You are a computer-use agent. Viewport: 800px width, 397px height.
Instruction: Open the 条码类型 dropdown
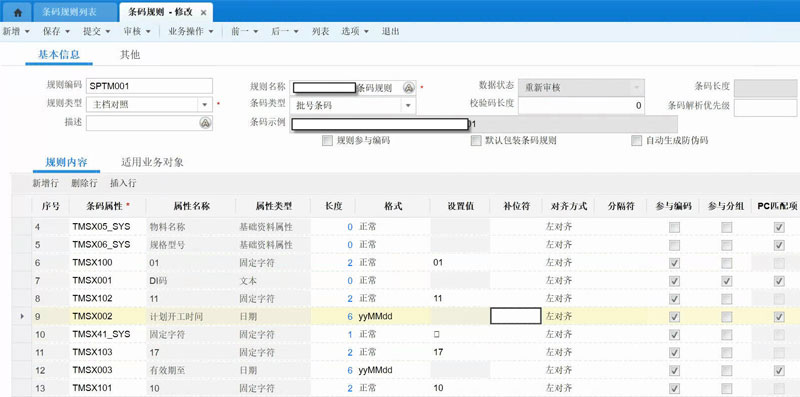click(408, 106)
